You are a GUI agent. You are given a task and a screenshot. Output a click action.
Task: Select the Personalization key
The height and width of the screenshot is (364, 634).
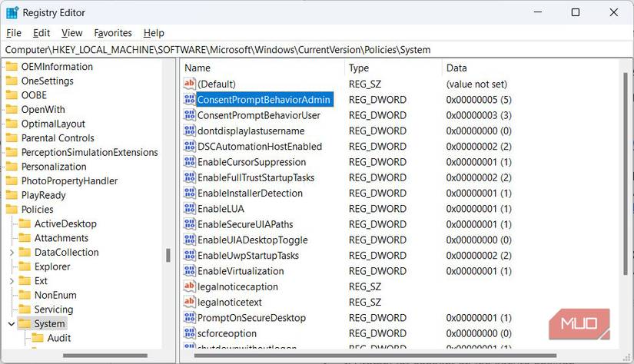(54, 167)
